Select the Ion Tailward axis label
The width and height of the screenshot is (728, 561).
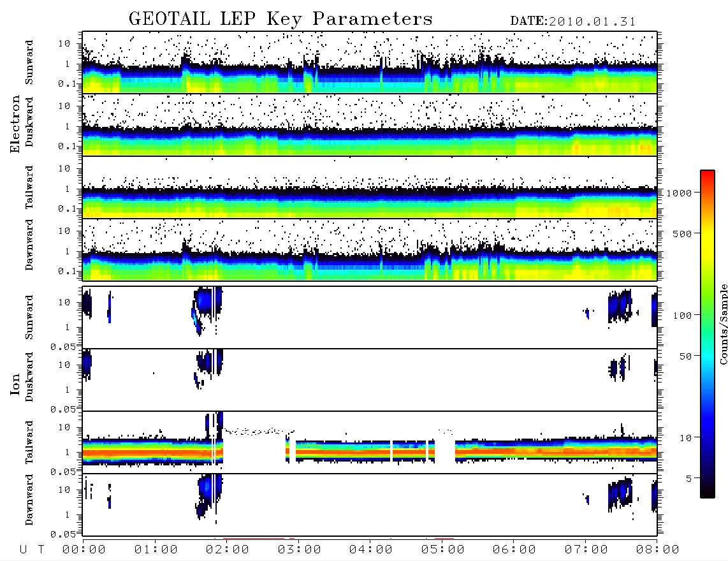coord(29,442)
